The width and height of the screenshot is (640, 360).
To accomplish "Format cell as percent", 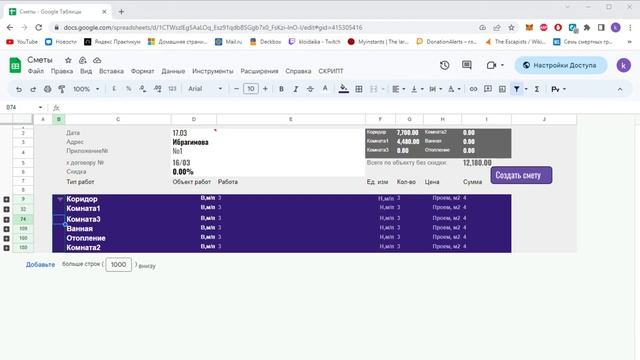I will 129,89.
